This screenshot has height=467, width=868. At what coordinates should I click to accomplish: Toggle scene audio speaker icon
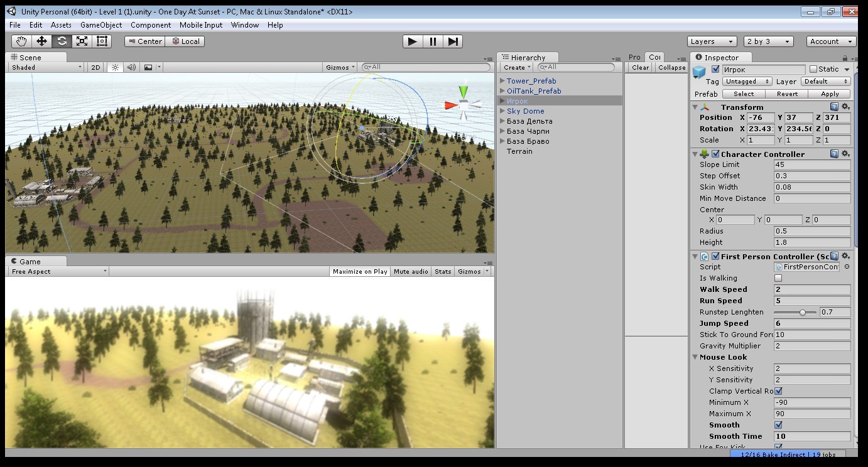131,67
